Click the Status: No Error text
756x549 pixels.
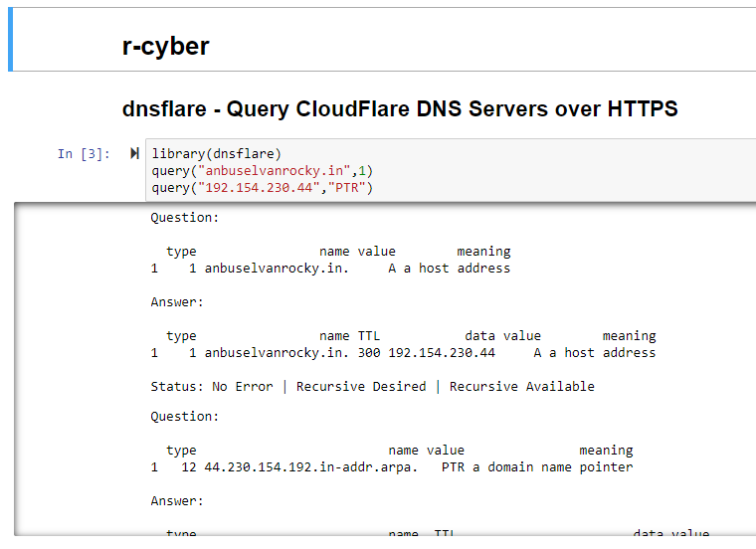click(211, 386)
